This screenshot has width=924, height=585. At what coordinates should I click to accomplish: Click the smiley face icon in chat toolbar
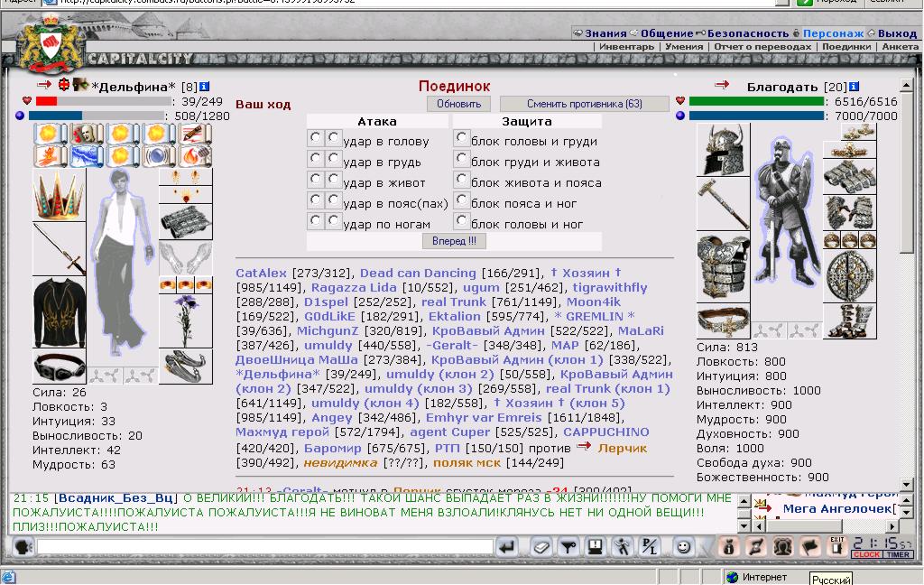[x=684, y=546]
